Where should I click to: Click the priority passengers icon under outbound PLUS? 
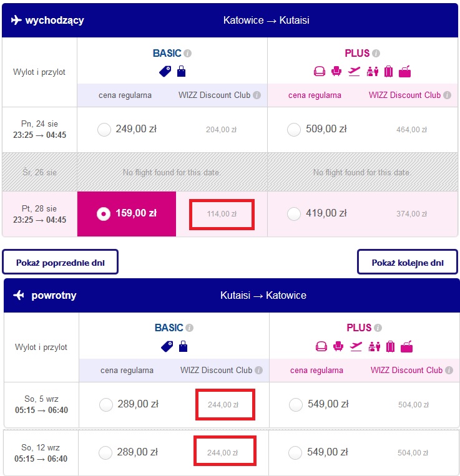372,71
